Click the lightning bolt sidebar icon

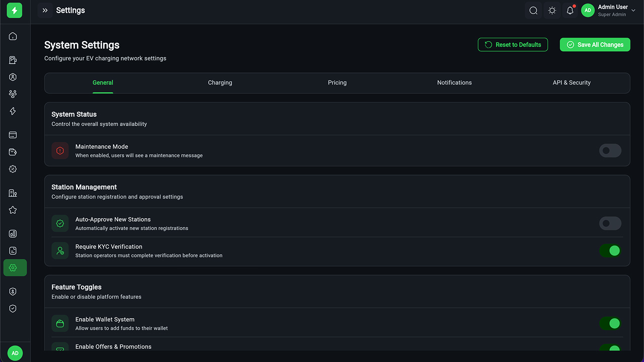coord(13,111)
